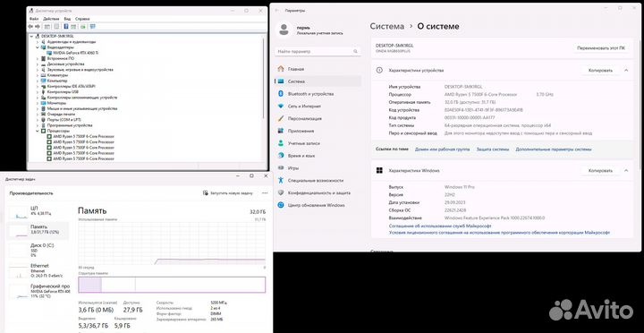Expand Контроллеры IDE ATA/ATAPI in Device Manager
The height and width of the screenshot is (333, 644).
click(x=38, y=86)
